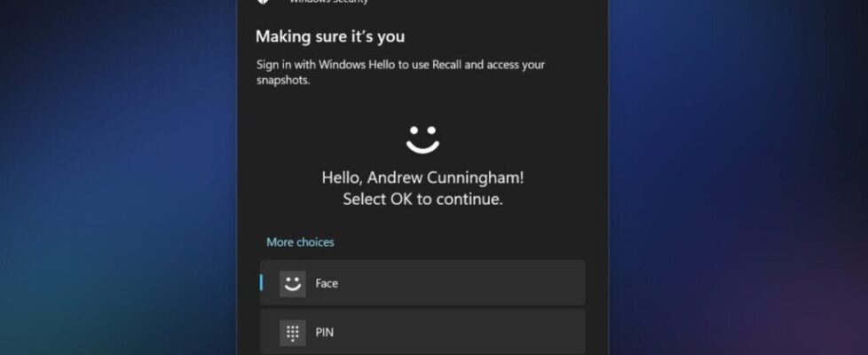Click the word "snapshots" in the description
The image size is (868, 355).
point(284,79)
